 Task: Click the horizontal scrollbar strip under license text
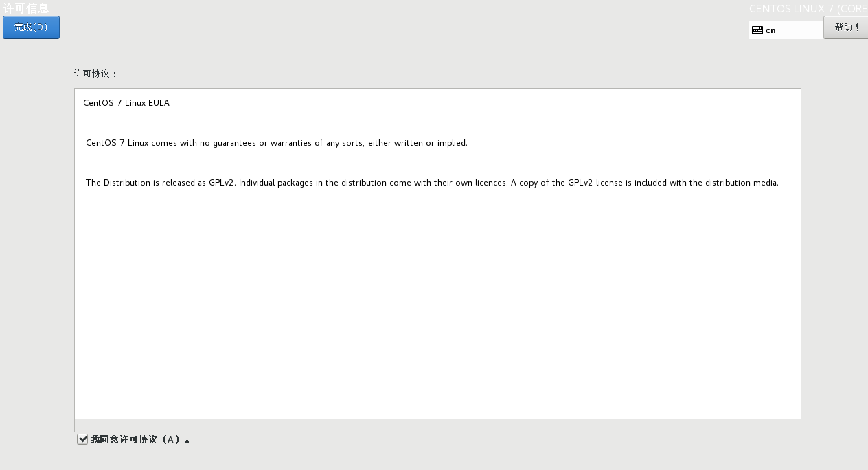click(437, 425)
